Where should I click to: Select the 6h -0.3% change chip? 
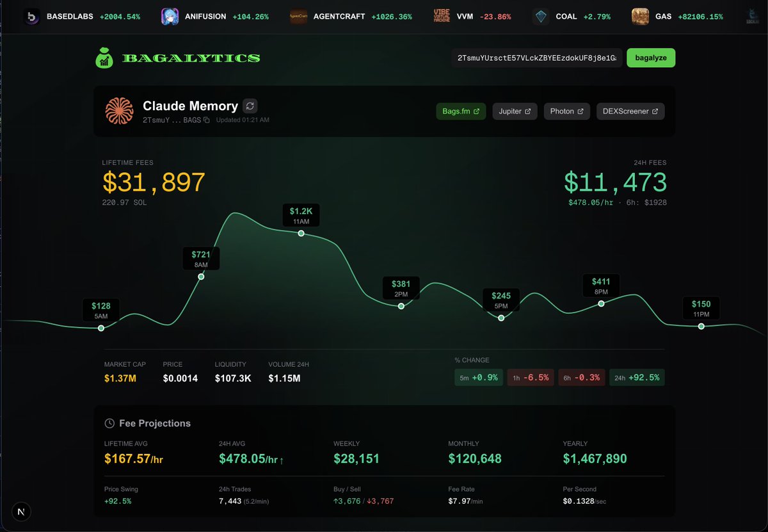pos(582,378)
